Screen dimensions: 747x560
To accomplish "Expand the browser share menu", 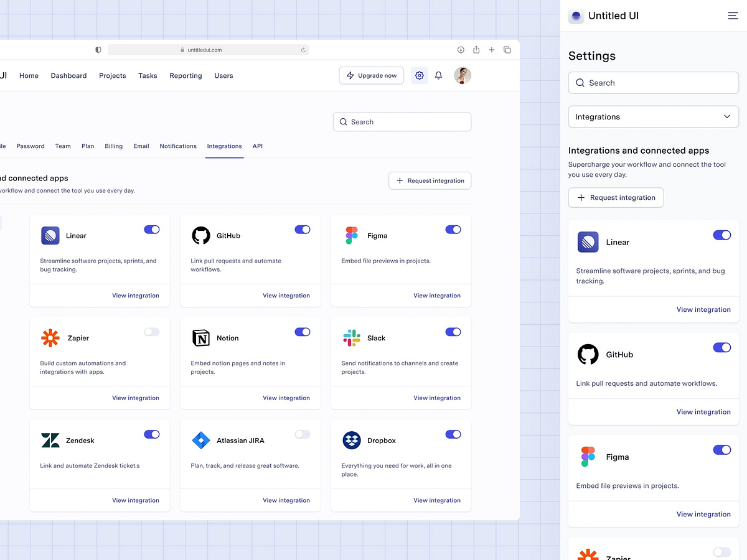I will point(476,50).
